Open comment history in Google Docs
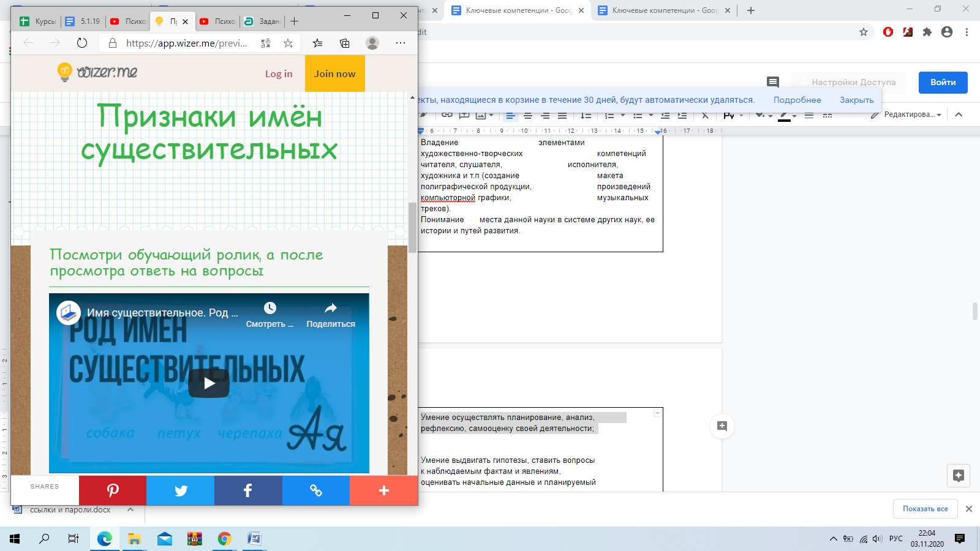This screenshot has height=551, width=980. tap(773, 82)
